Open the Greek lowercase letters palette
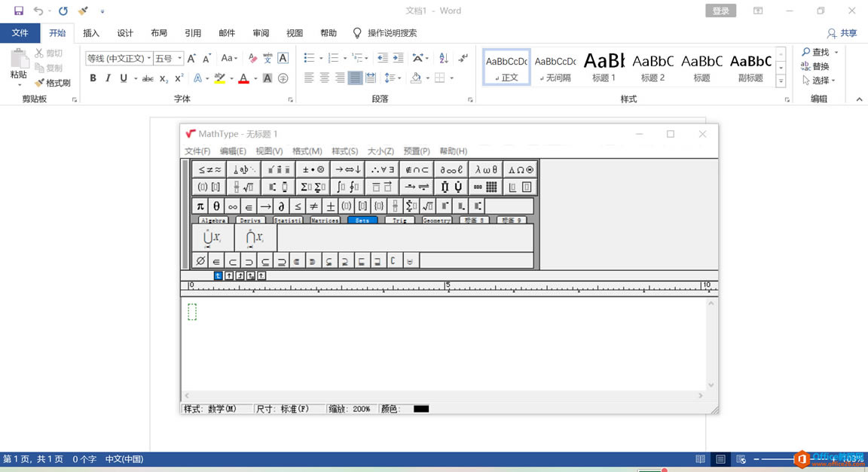 [486, 169]
